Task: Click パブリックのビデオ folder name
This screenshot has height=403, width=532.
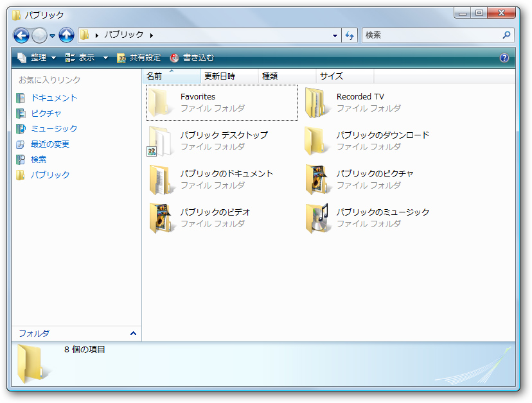Action: coord(215,212)
